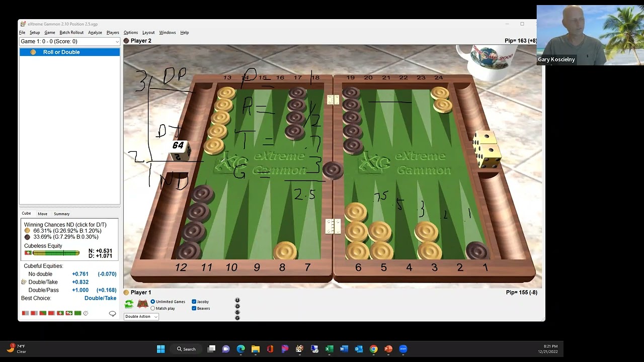Click the U button below the board

(237, 300)
